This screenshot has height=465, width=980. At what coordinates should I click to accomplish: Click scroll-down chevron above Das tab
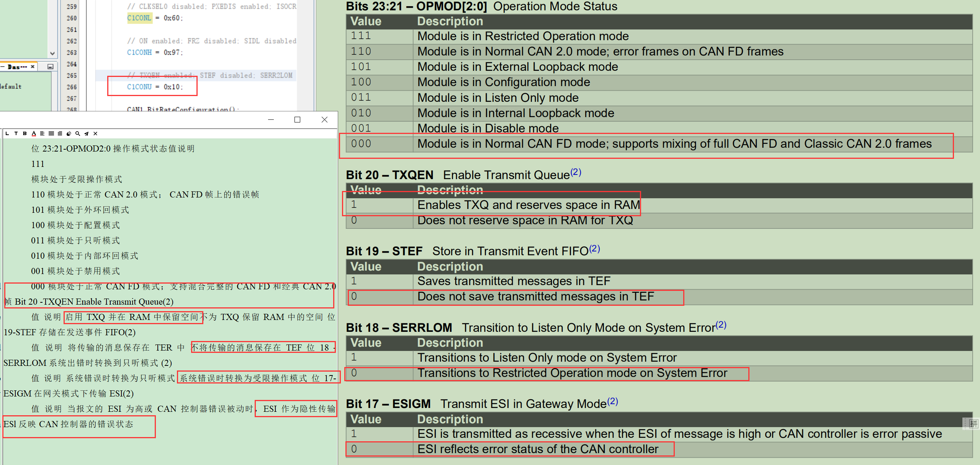point(52,54)
